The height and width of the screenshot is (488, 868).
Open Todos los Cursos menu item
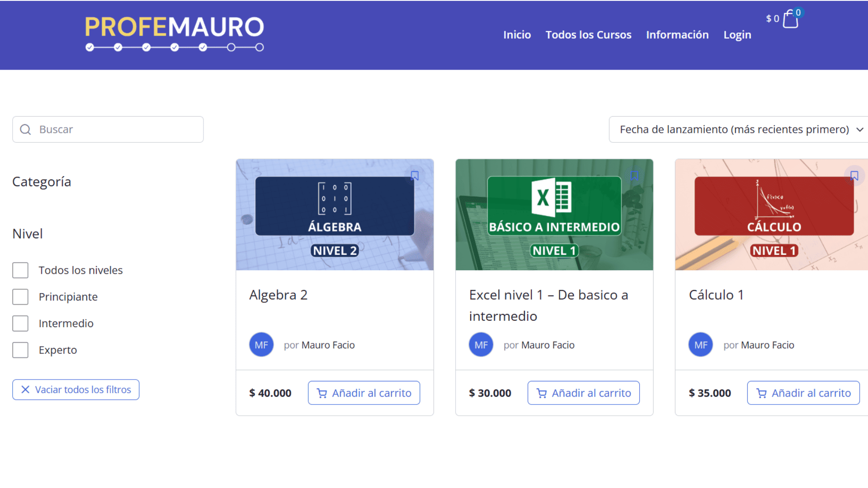(588, 35)
